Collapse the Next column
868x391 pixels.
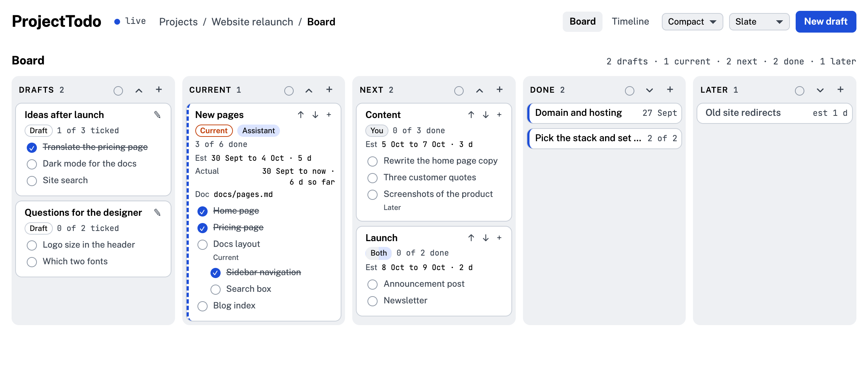(x=480, y=91)
